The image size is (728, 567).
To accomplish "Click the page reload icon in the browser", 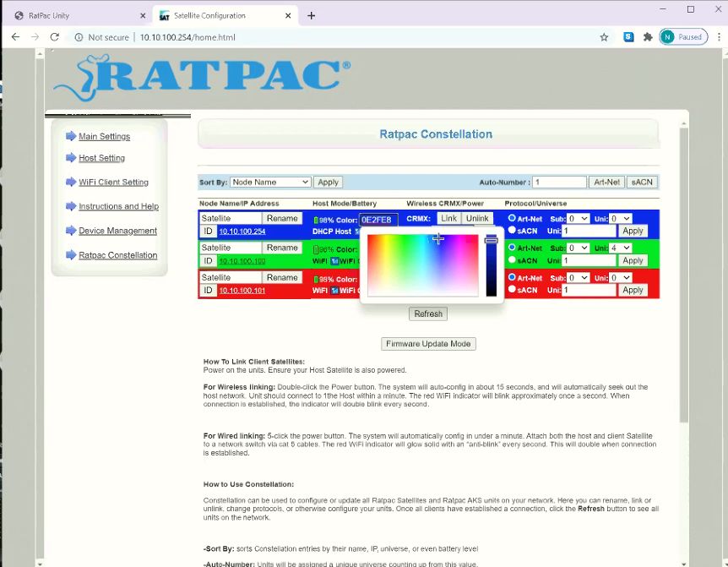I will coord(54,37).
